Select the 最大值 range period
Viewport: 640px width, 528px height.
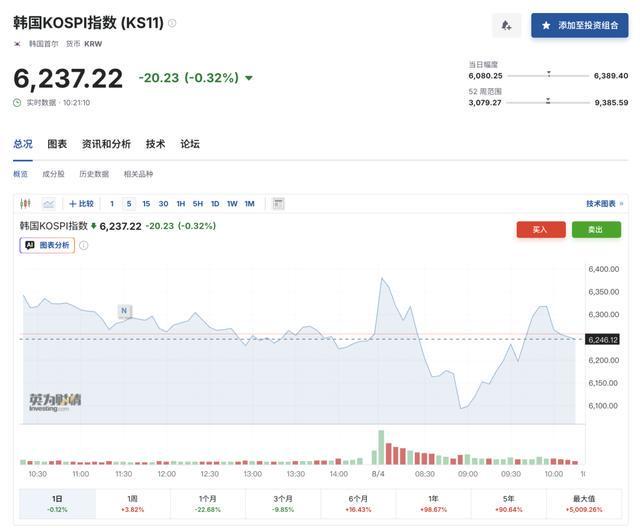(x=584, y=504)
